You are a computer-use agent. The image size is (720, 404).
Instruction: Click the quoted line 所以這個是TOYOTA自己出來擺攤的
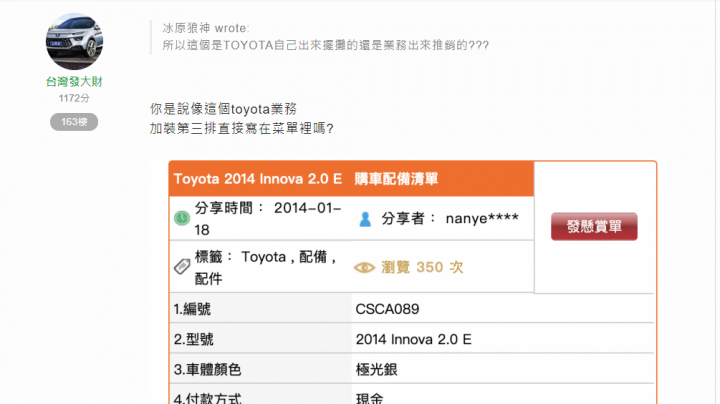pyautogui.click(x=326, y=45)
